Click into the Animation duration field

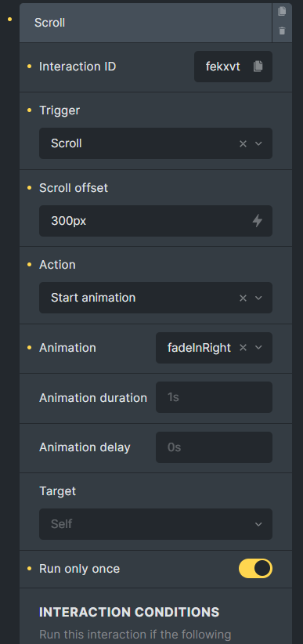[214, 397]
